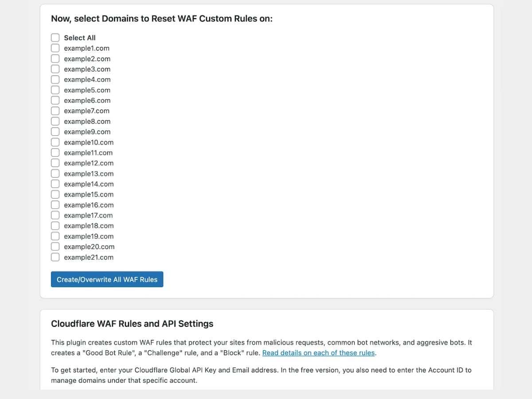Check the box for example4.com
532x399 pixels.
point(55,79)
